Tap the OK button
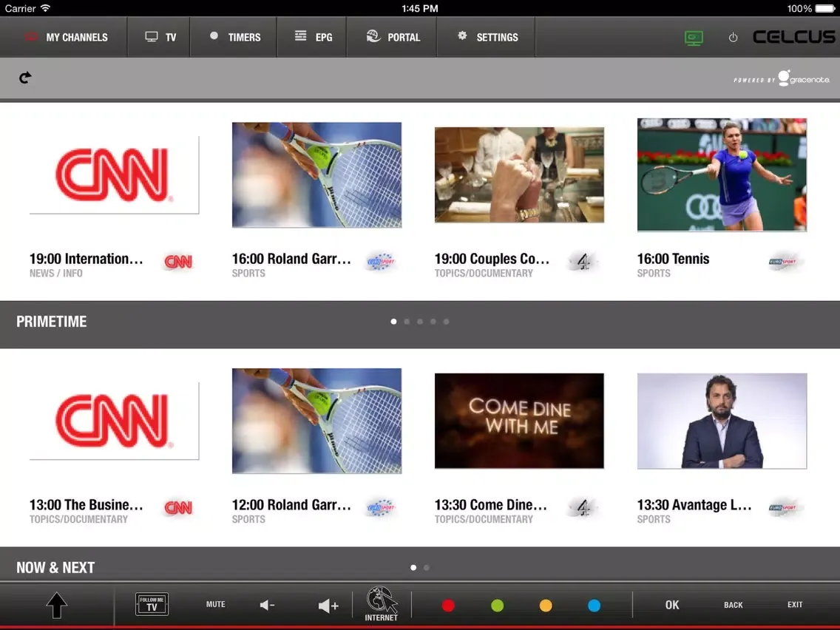The height and width of the screenshot is (630, 840). (672, 605)
